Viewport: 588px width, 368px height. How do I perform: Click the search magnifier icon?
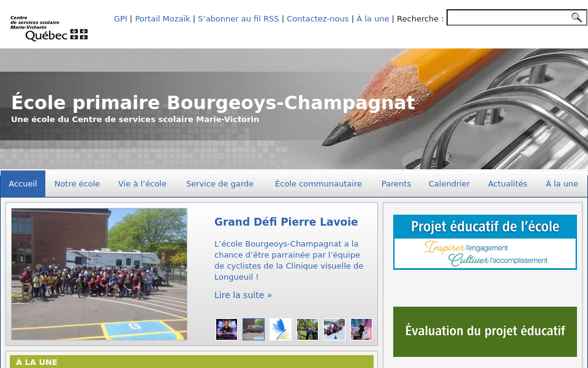(x=576, y=18)
